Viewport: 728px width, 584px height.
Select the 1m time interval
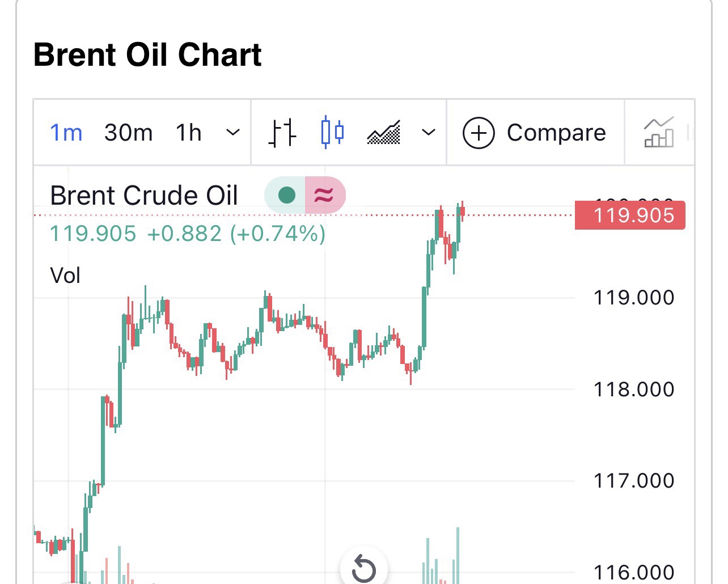click(66, 133)
